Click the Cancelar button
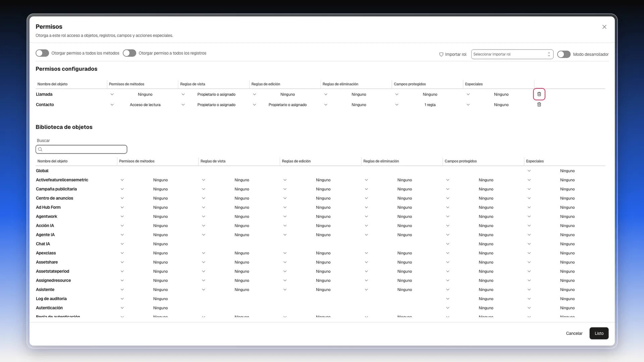Viewport: 644px width, 362px height. [x=574, y=334]
